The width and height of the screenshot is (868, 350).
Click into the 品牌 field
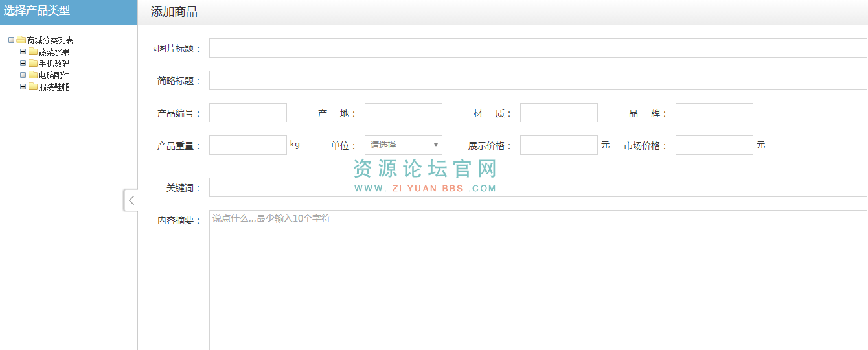pyautogui.click(x=714, y=113)
